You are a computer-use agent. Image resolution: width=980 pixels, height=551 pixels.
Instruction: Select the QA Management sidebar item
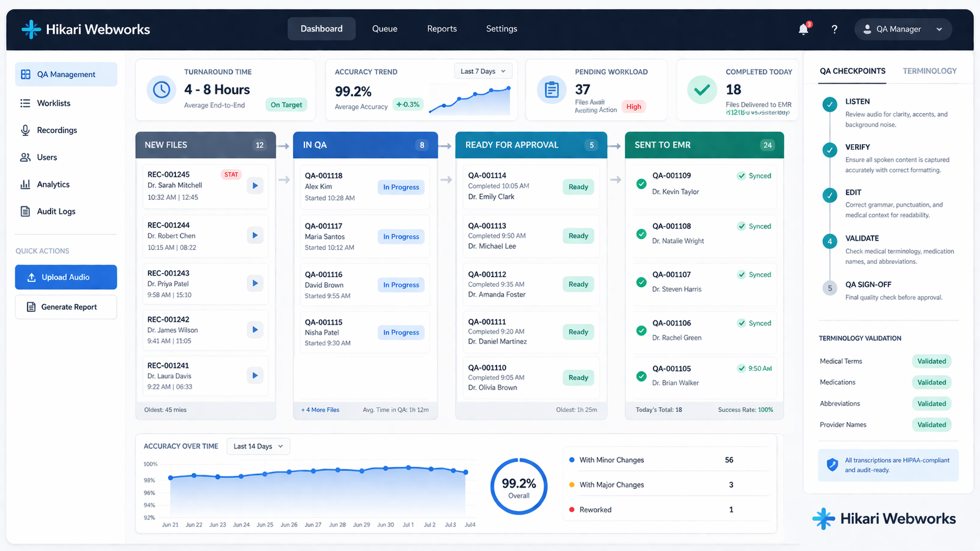(x=66, y=74)
